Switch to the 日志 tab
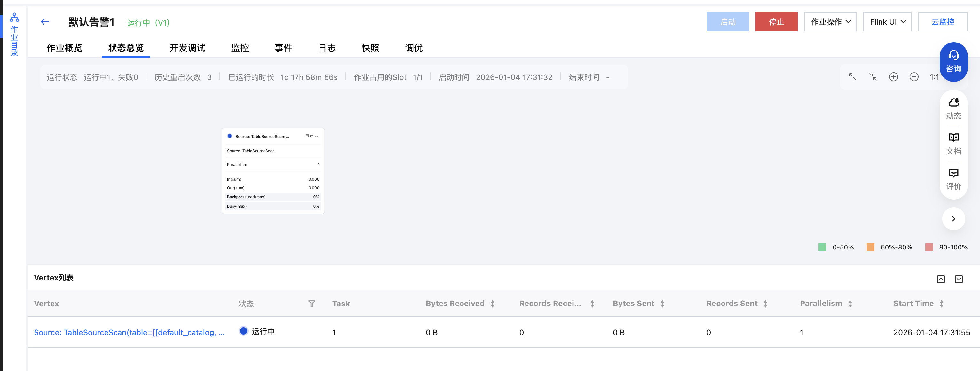This screenshot has height=371, width=980. pyautogui.click(x=327, y=48)
